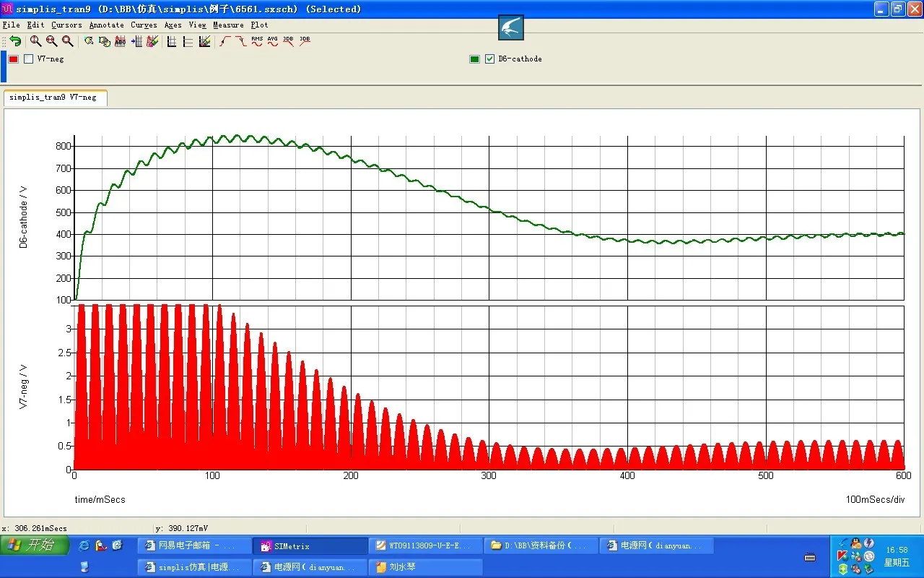This screenshot has width=924, height=578.
Task: Switch to simplis仿真 taskbar button
Action: [x=195, y=567]
